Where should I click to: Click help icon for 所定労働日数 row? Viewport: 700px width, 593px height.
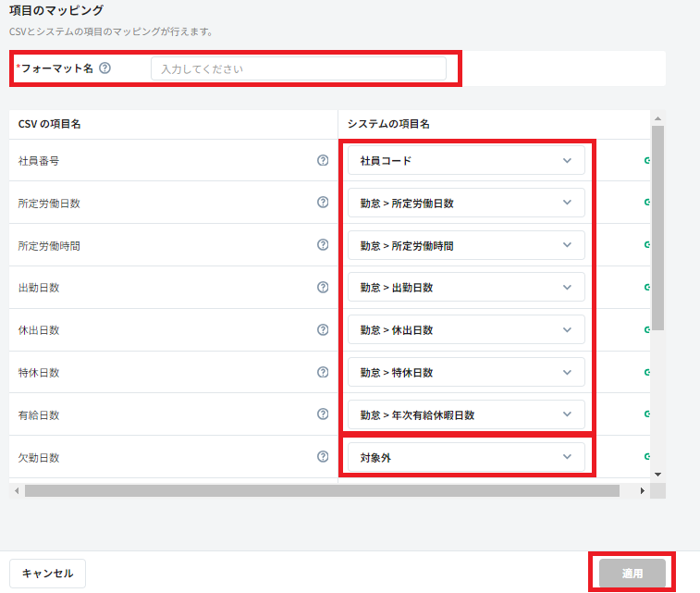[323, 203]
